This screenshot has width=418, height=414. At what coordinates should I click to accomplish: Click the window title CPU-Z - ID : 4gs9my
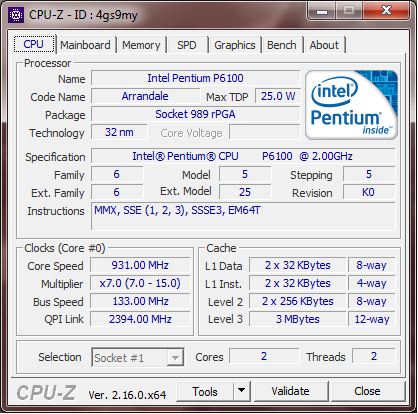click(x=83, y=15)
